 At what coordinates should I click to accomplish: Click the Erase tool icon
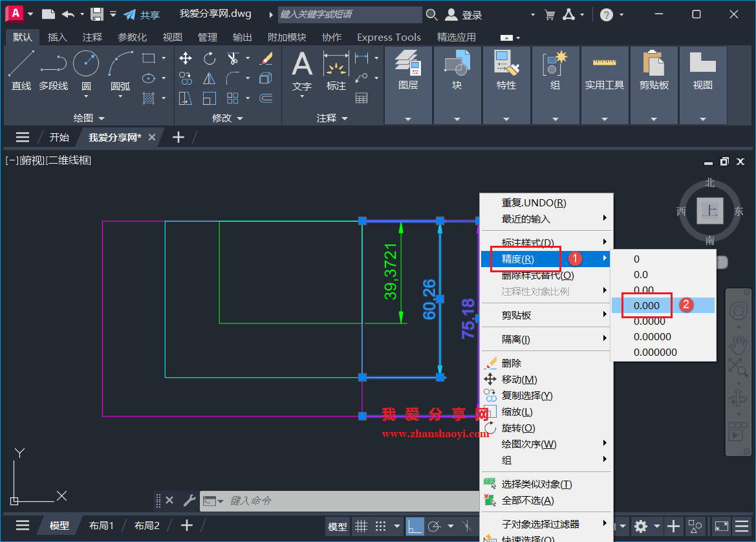(x=266, y=59)
